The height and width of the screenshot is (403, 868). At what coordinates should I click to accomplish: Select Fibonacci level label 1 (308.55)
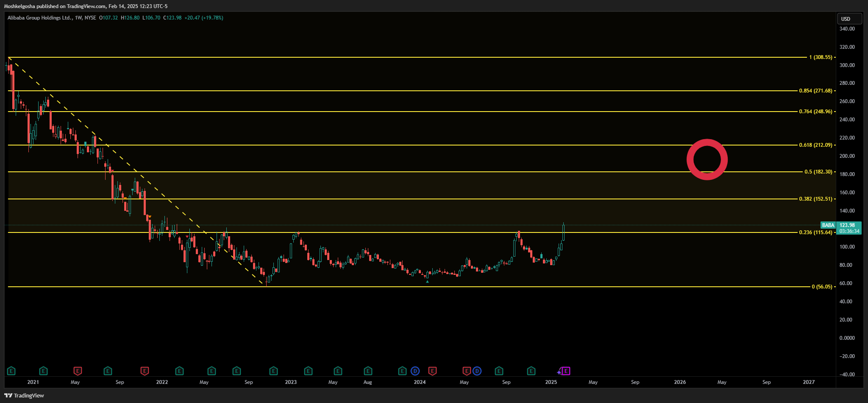pyautogui.click(x=821, y=57)
